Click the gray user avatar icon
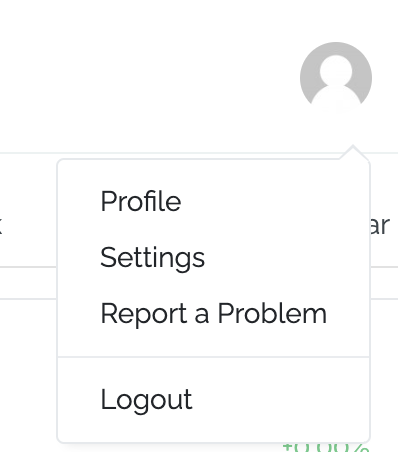The height and width of the screenshot is (452, 398). (x=336, y=77)
